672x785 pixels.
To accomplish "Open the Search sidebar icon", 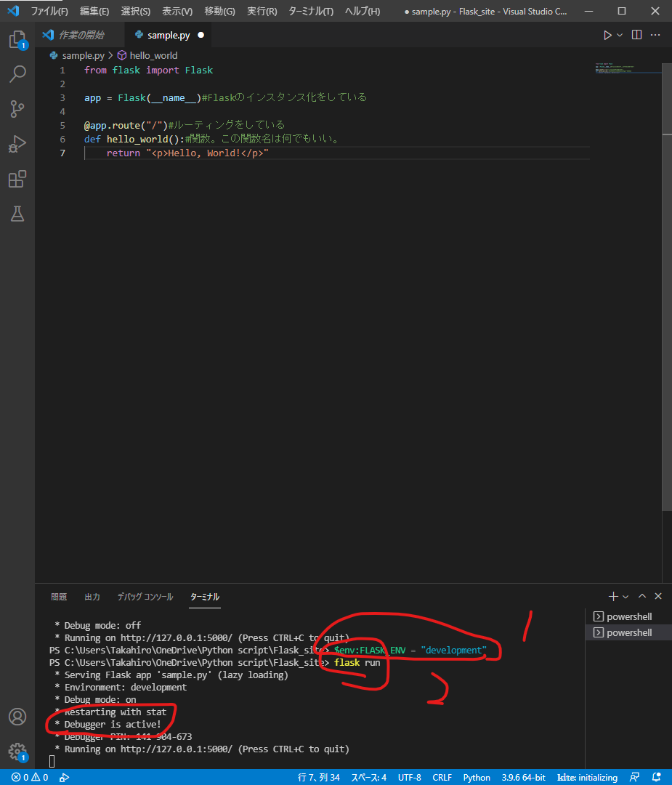I will (17, 73).
